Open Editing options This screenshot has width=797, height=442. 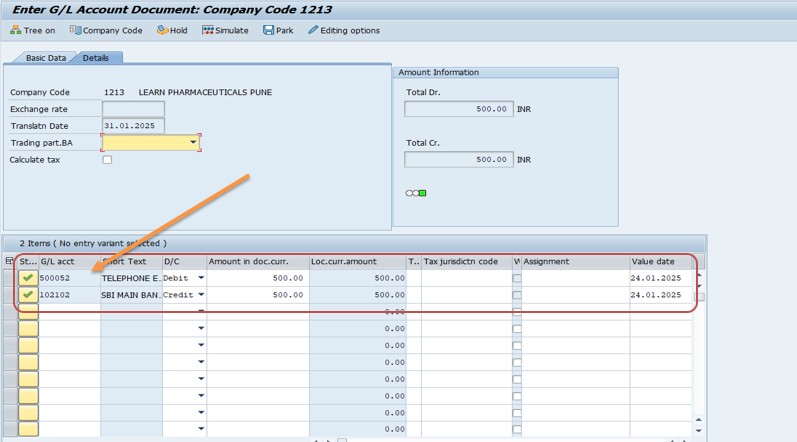point(344,30)
